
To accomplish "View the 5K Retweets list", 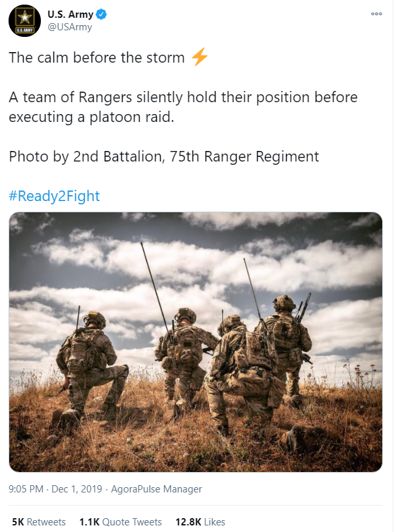I will click(x=39, y=521).
